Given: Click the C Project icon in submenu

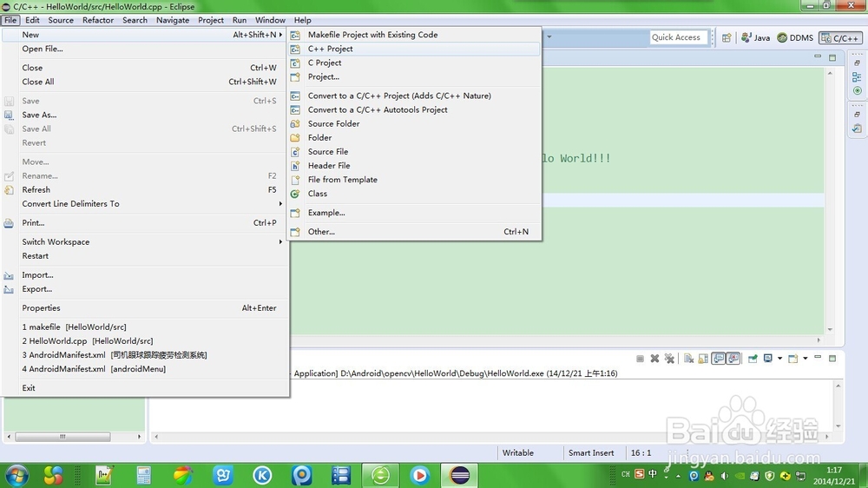Looking at the screenshot, I should [x=296, y=63].
